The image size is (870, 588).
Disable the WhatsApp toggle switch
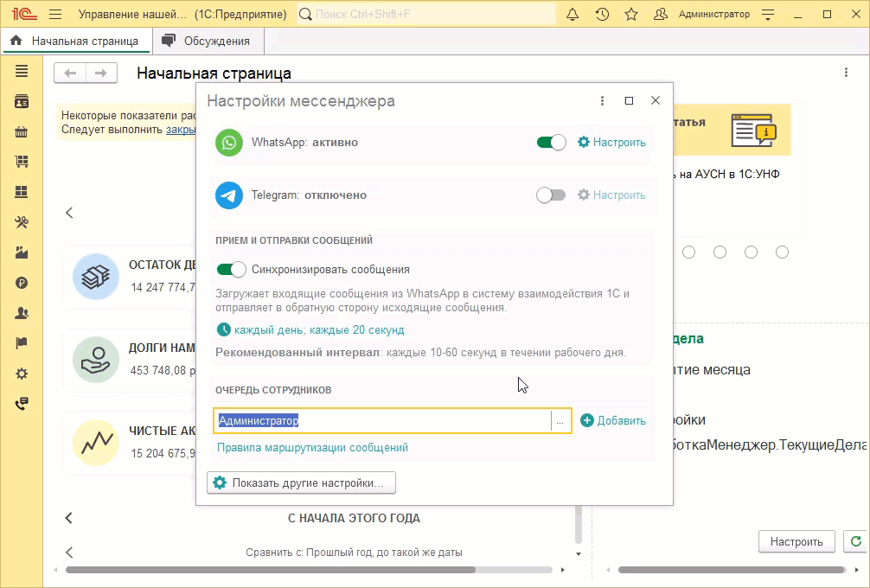[551, 143]
